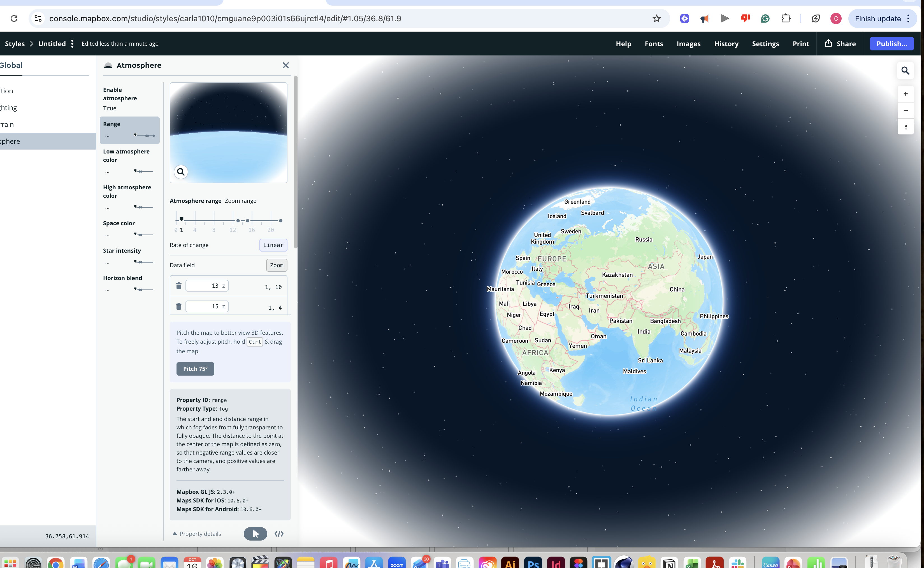Click the zoom level input showing 13

tap(207, 285)
